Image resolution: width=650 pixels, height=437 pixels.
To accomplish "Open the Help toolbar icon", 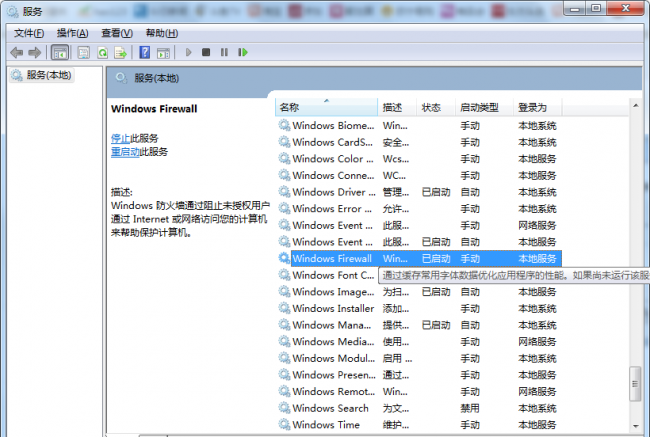I will [145, 53].
